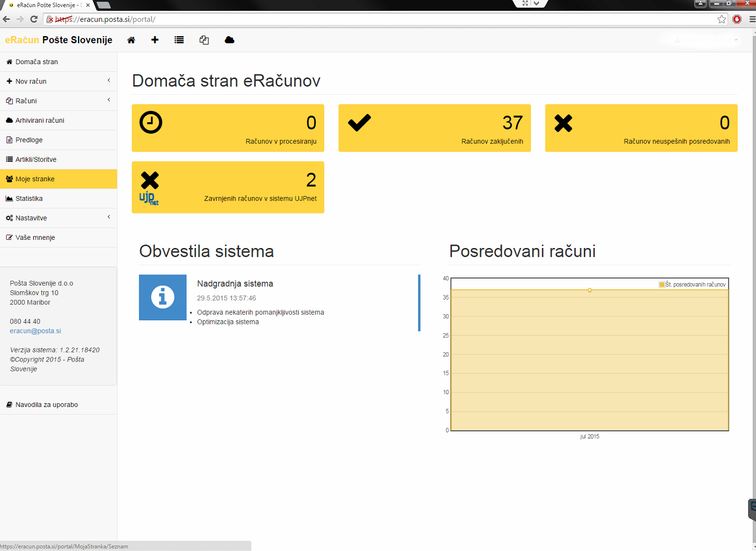Open the home icon in top navbar
756x551 pixels.
click(x=131, y=40)
